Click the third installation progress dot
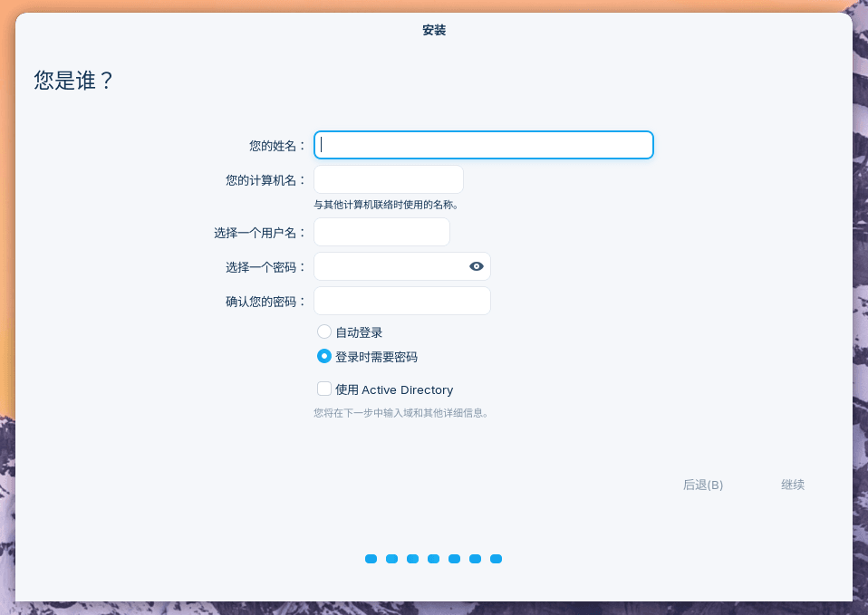The width and height of the screenshot is (868, 615). click(412, 559)
